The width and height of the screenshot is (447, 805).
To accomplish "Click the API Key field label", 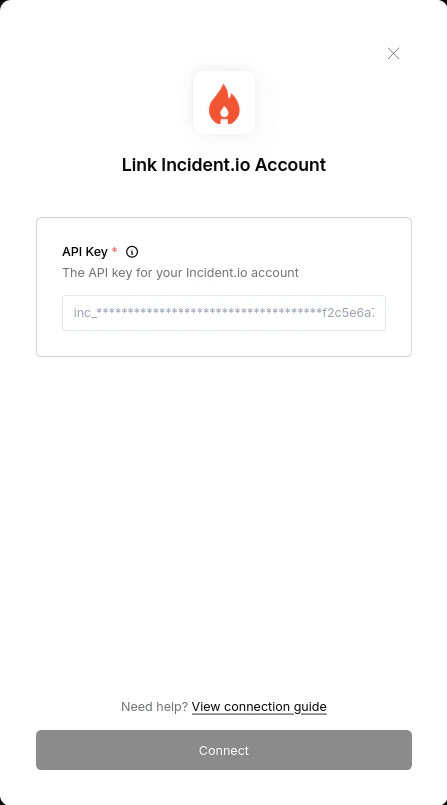I will pos(85,252).
